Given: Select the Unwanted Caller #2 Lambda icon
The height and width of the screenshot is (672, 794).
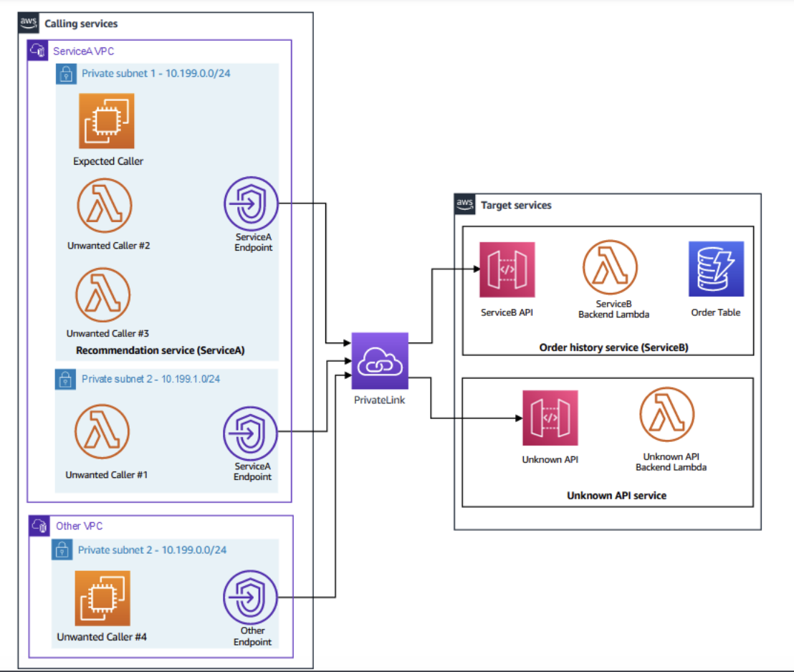Looking at the screenshot, I should click(105, 206).
